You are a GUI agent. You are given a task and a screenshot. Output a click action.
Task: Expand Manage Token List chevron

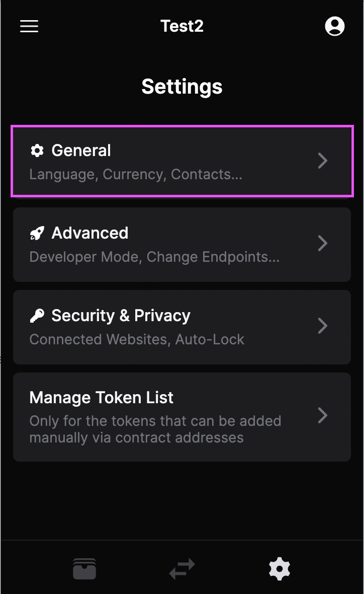pyautogui.click(x=323, y=416)
